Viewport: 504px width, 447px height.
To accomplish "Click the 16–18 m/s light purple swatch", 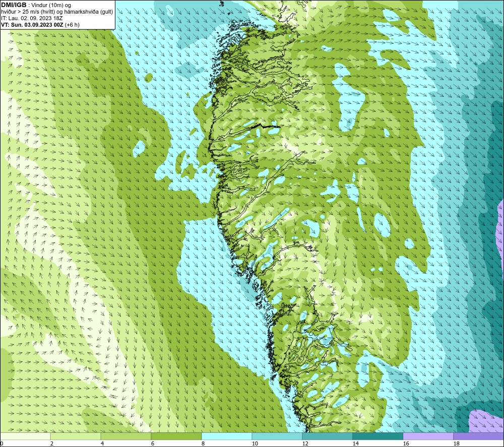I will pyautogui.click(x=428, y=436).
